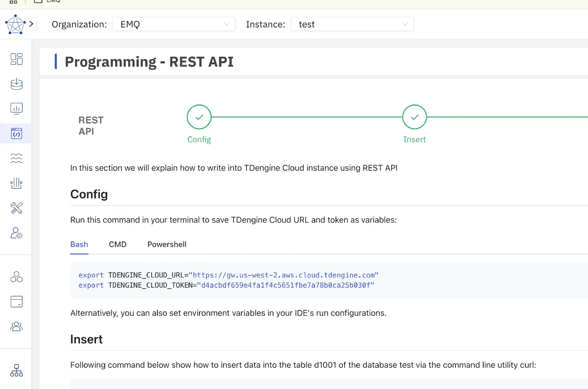Expand the sidebar with the chevron arrow

(31, 24)
